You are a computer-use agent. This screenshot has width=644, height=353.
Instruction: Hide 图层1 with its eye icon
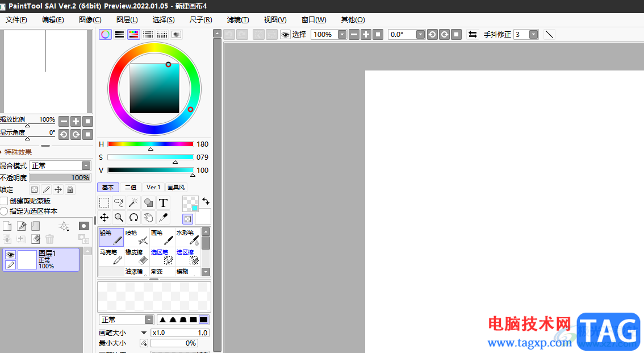click(11, 255)
